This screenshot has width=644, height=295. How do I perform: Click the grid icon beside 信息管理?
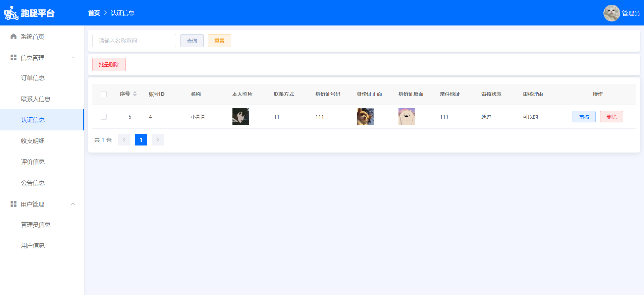(x=13, y=58)
